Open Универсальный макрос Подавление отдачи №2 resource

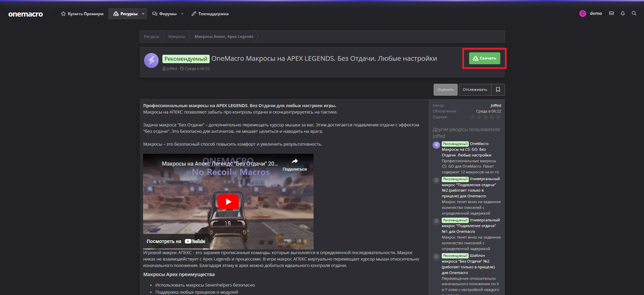[471, 188]
